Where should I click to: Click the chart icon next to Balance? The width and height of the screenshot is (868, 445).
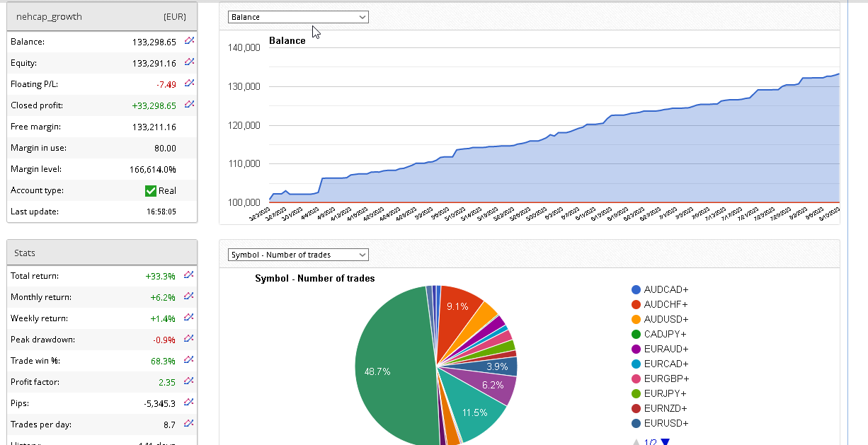click(189, 41)
